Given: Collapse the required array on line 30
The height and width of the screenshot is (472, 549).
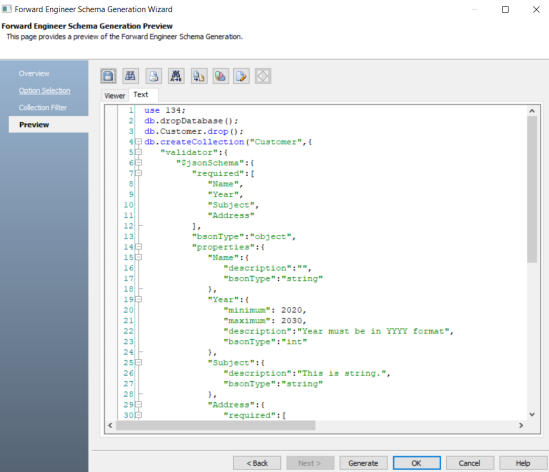Looking at the screenshot, I should [x=139, y=415].
